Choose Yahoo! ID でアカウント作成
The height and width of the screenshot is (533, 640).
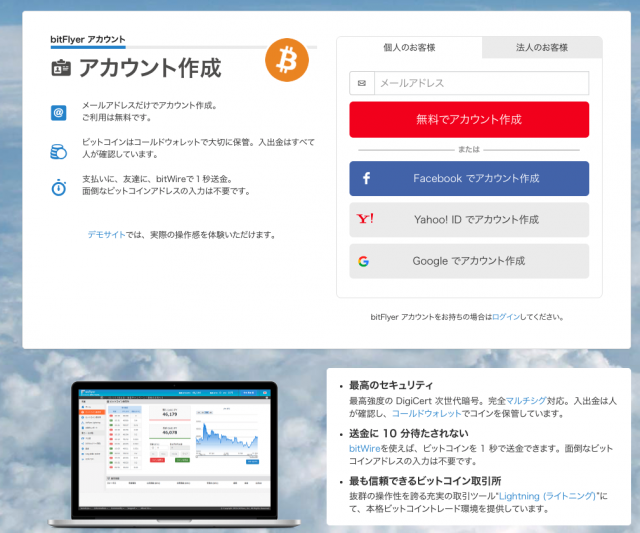469,220
